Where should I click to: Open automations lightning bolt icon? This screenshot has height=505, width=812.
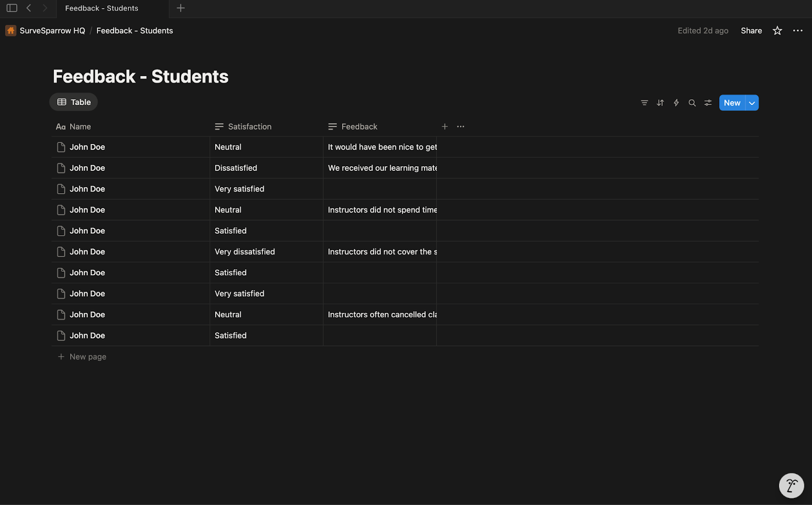coord(676,103)
